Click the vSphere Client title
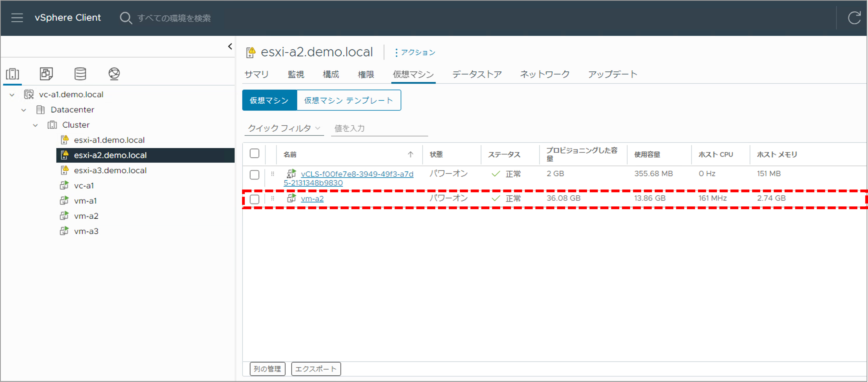The width and height of the screenshot is (868, 382). pyautogui.click(x=68, y=17)
